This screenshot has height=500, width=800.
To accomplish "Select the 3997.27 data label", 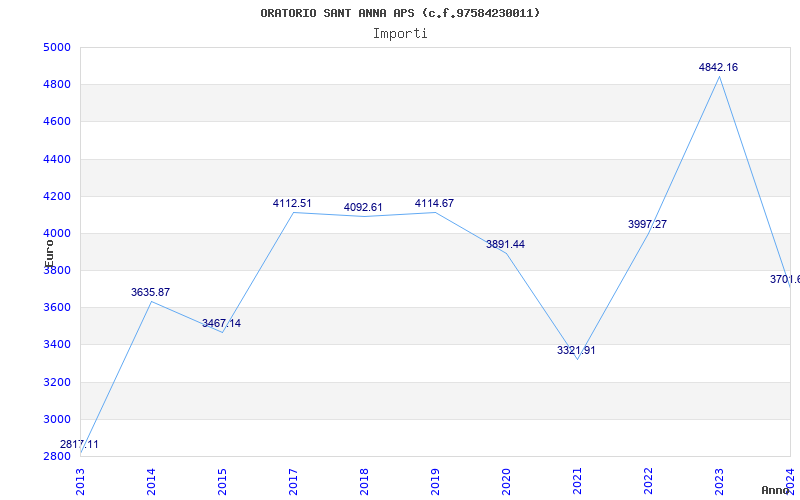I will pos(647,224).
